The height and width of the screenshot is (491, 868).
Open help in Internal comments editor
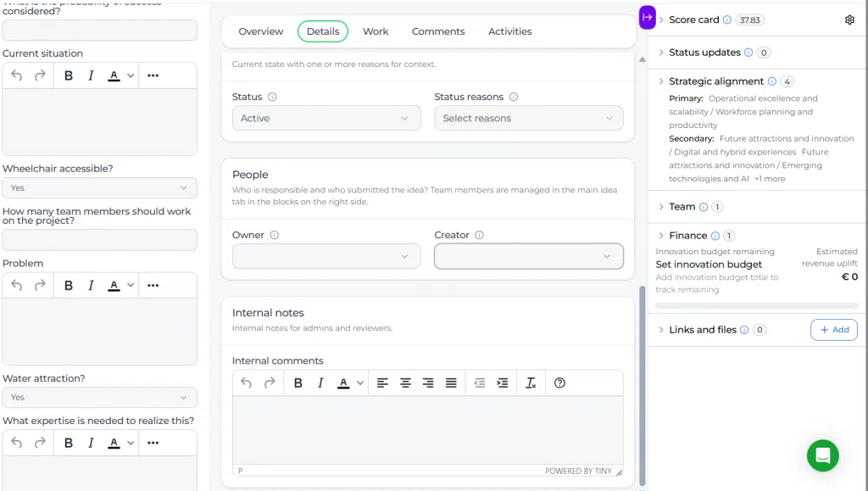(x=559, y=383)
